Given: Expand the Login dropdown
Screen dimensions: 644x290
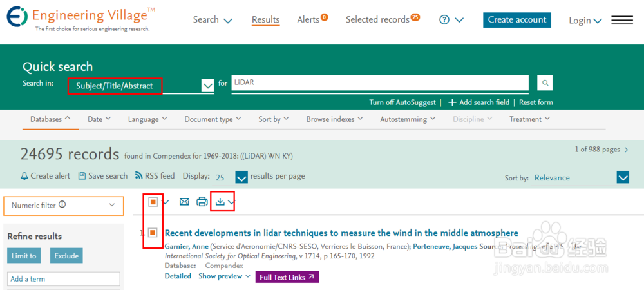Looking at the screenshot, I should 585,21.
